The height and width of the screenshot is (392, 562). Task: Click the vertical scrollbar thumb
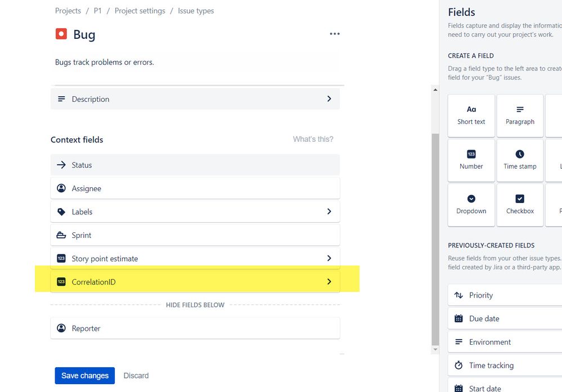pyautogui.click(x=435, y=239)
